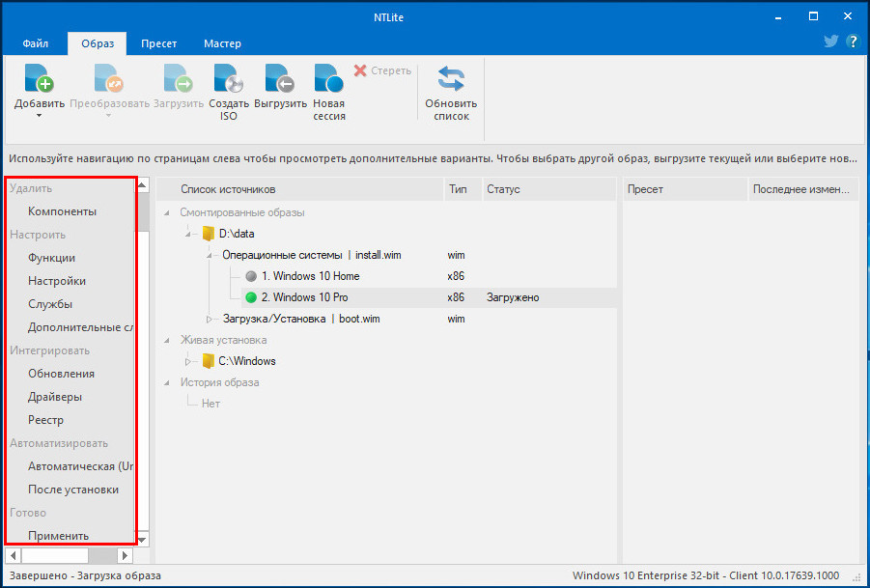
Task: Collapse the Живая установка group
Action: click(166, 340)
